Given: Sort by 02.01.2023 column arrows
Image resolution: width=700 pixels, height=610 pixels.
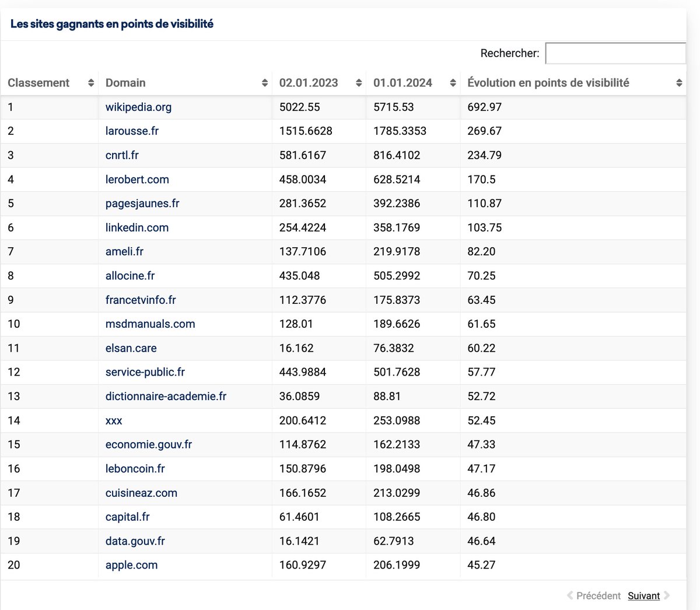Looking at the screenshot, I should (359, 83).
